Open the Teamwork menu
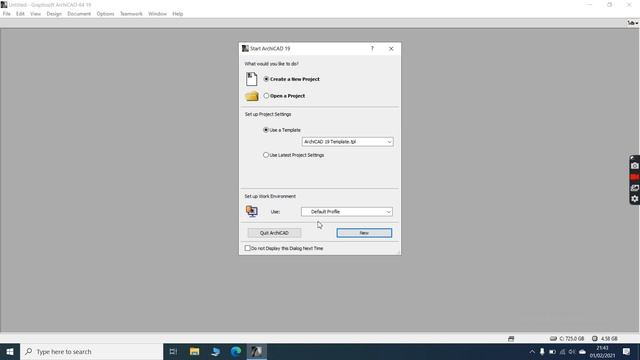This screenshot has width=640, height=360. coord(131,14)
